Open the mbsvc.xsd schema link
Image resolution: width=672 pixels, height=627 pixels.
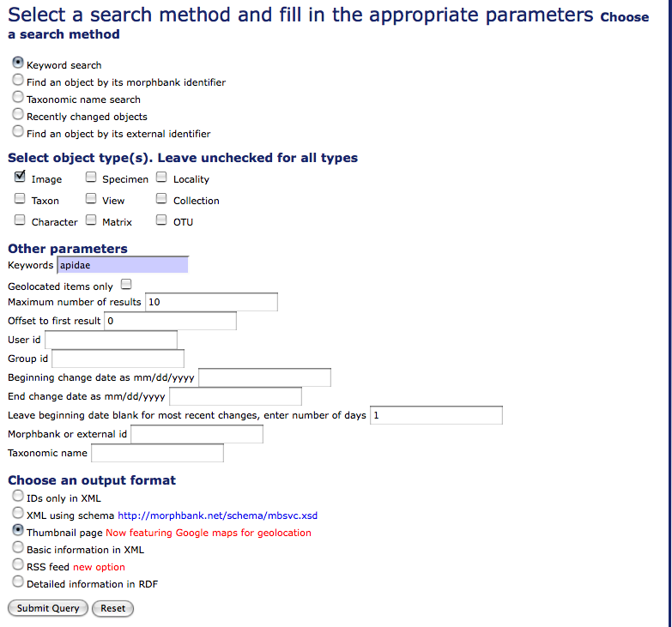[x=217, y=515]
